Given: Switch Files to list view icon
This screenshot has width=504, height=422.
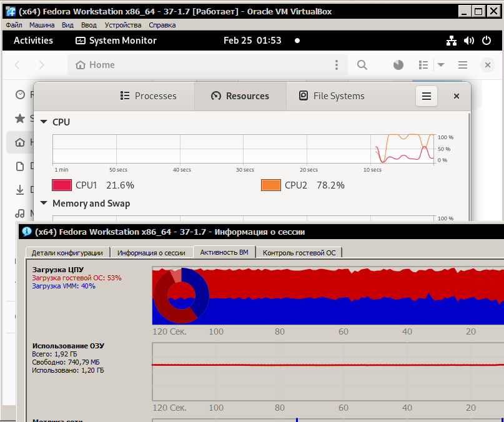Looking at the screenshot, I should point(424,65).
